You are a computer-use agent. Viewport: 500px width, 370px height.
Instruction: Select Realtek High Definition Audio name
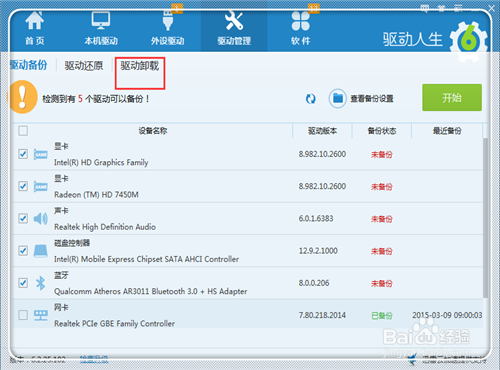(105, 227)
